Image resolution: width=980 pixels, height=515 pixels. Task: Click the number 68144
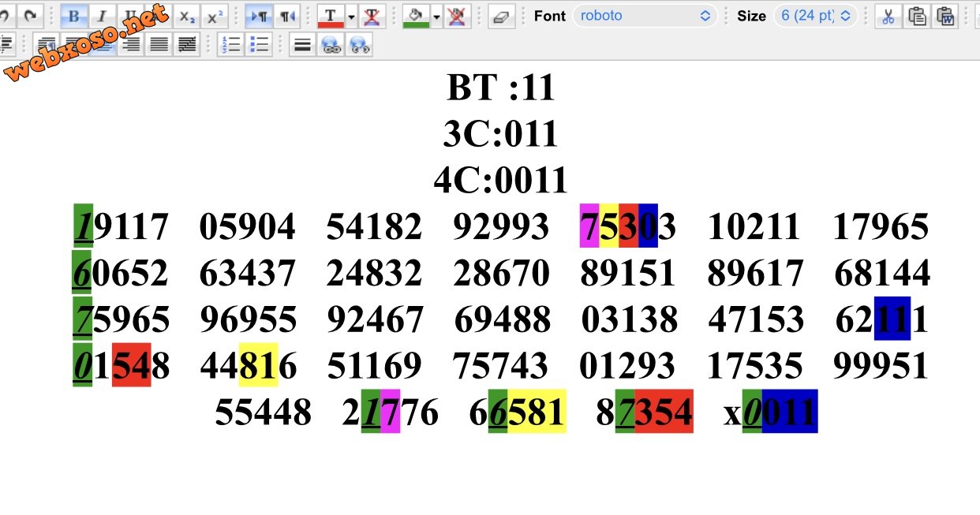coord(882,274)
